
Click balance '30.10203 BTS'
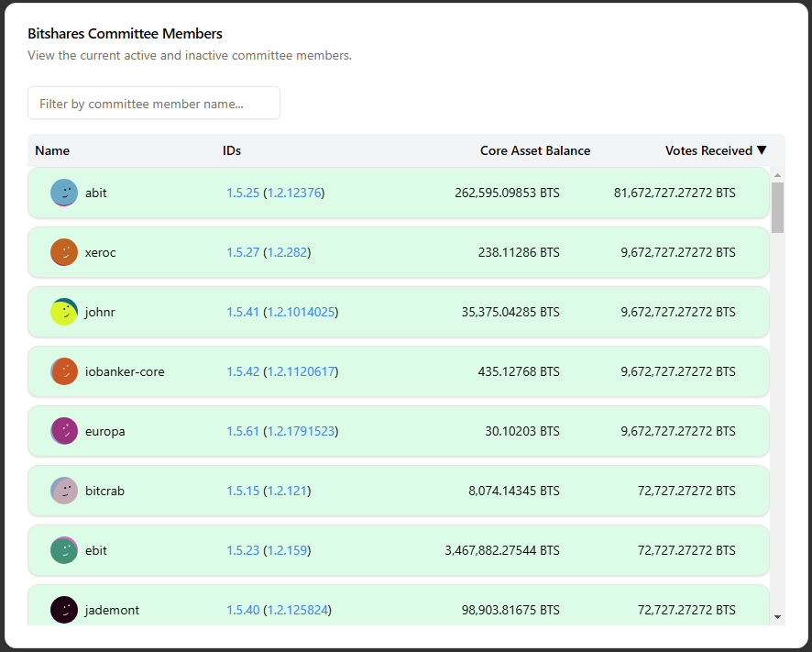pyautogui.click(x=522, y=431)
